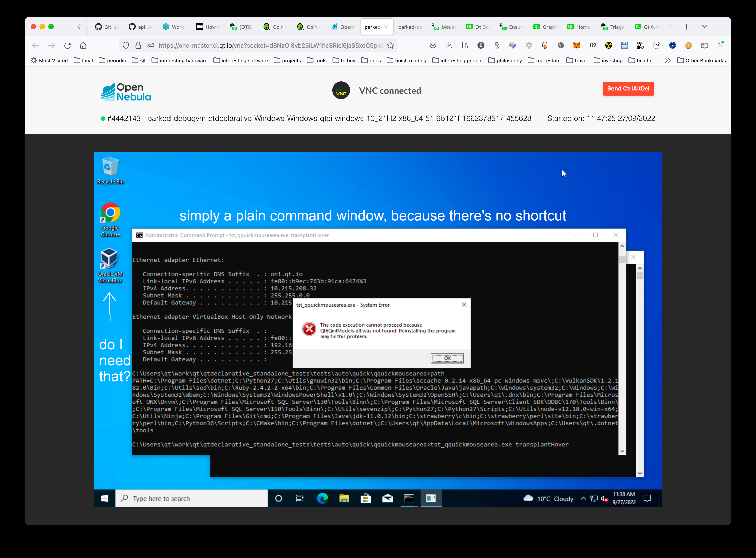
Task: Click the home page icon
Action: [83, 46]
